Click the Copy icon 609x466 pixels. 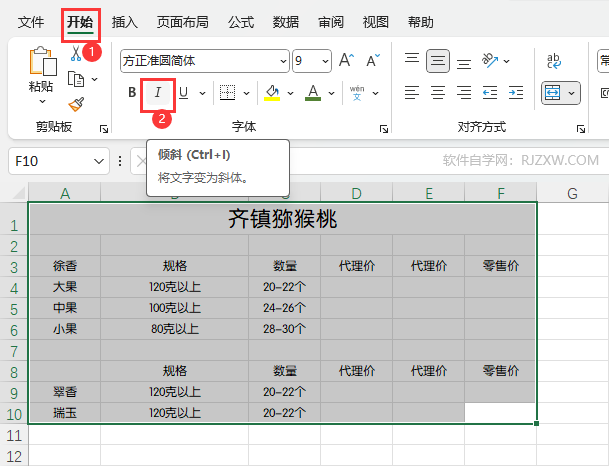[76, 79]
